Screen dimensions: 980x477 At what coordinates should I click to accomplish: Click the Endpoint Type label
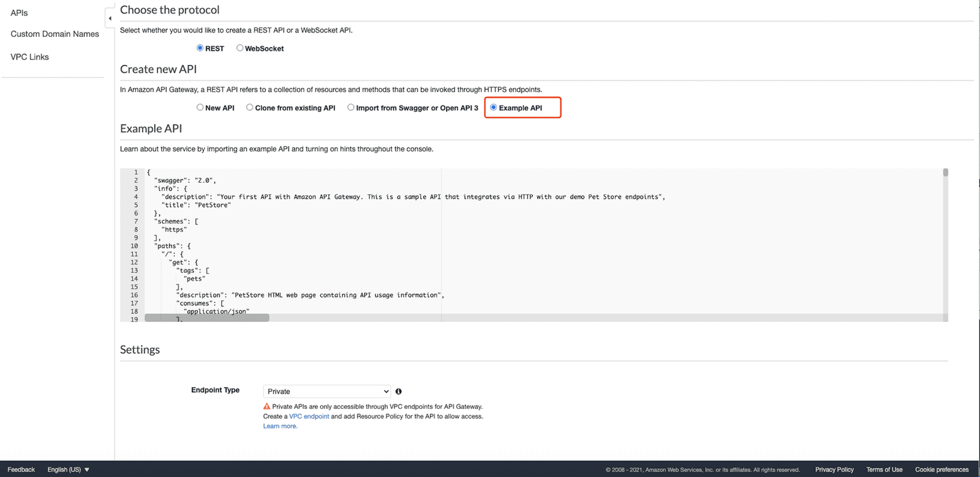[215, 390]
